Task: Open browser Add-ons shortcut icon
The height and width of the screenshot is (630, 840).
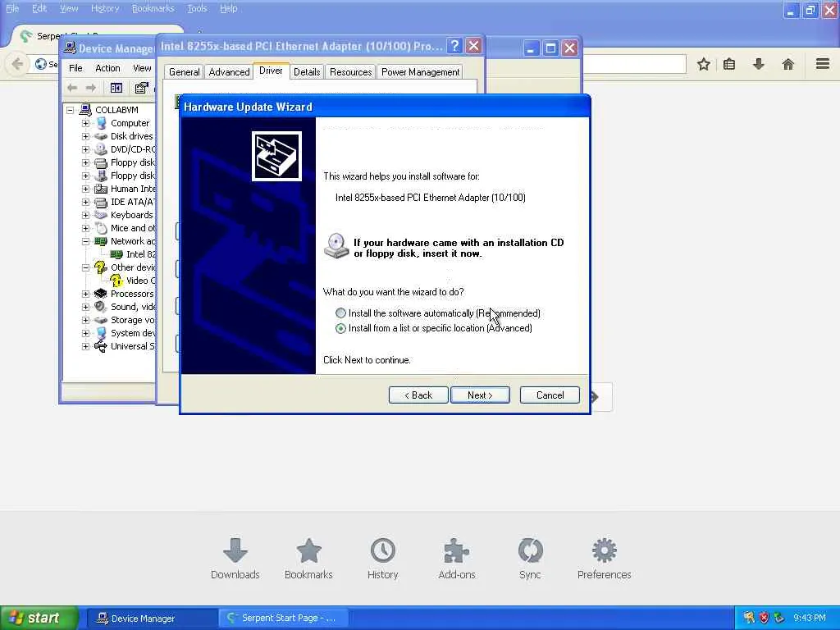Action: tap(456, 550)
